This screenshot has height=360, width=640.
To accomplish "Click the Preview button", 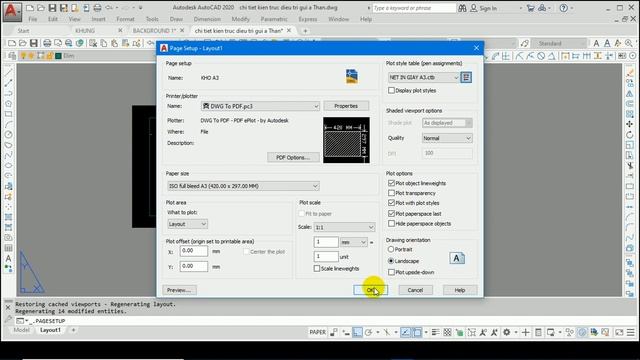I will pos(179,290).
